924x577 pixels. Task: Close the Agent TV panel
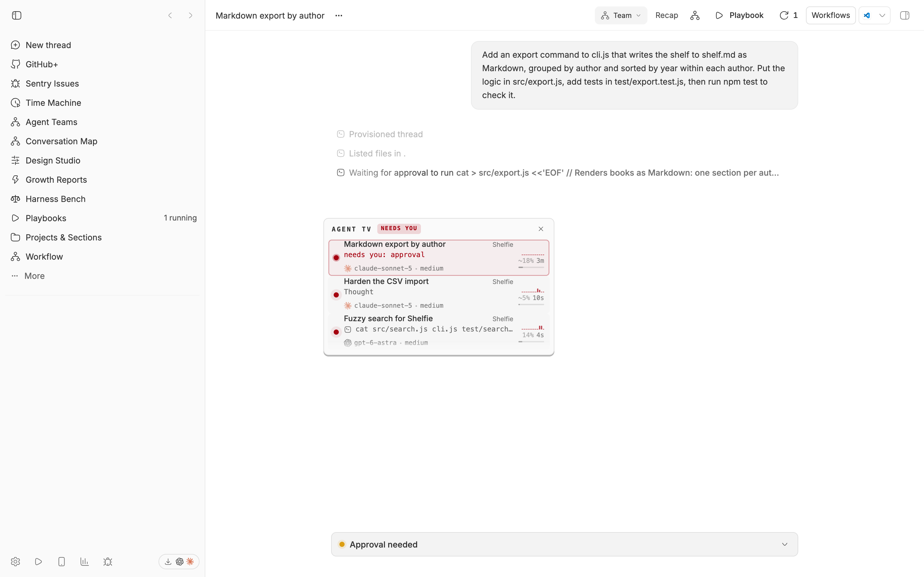pyautogui.click(x=541, y=229)
